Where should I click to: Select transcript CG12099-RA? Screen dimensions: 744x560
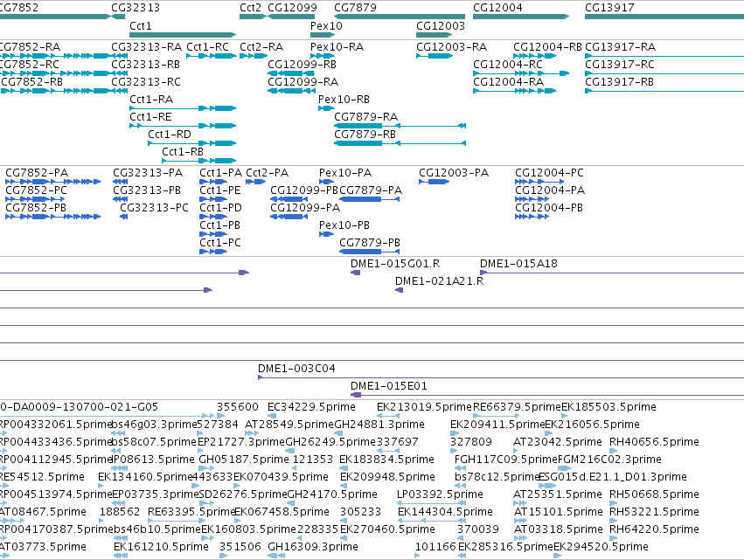[x=291, y=91]
